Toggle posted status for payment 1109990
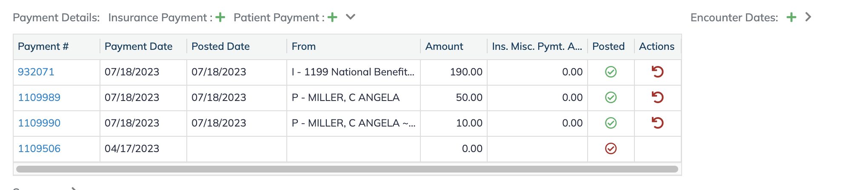This screenshot has height=190, width=868. pyautogui.click(x=611, y=123)
